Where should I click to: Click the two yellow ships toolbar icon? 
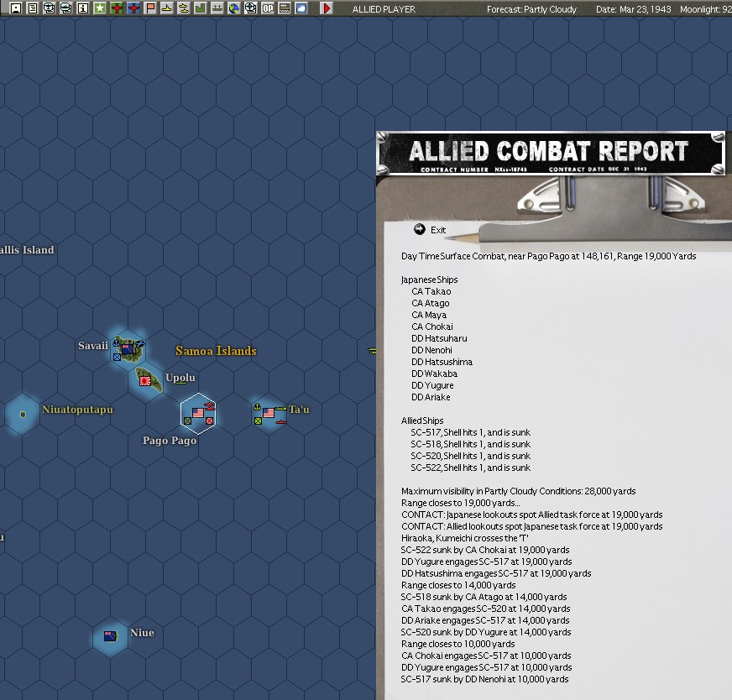click(x=184, y=8)
